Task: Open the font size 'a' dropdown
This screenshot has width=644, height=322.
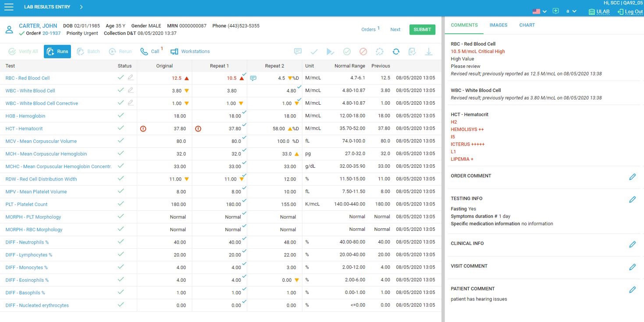Action: pos(571,11)
